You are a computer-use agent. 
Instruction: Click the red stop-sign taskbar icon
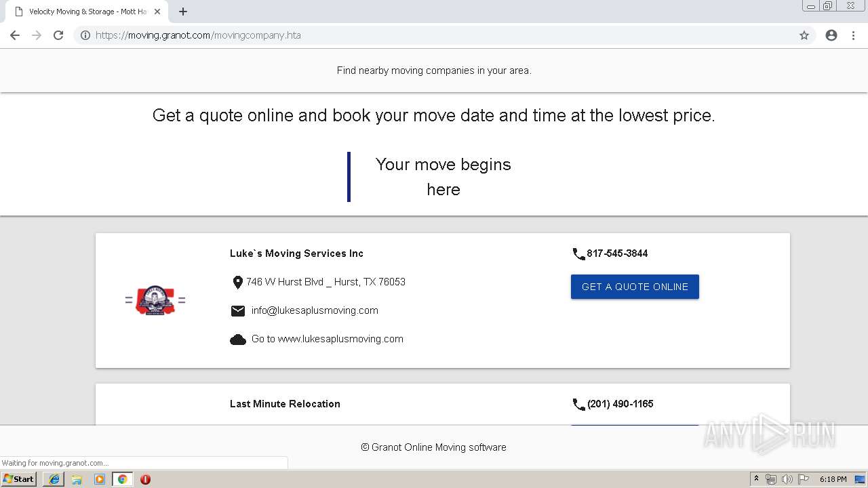tap(145, 479)
